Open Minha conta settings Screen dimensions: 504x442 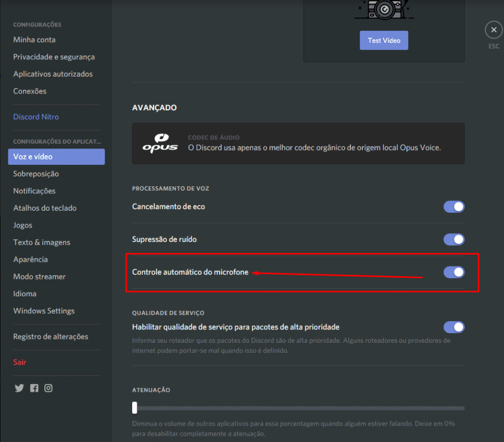pyautogui.click(x=34, y=40)
